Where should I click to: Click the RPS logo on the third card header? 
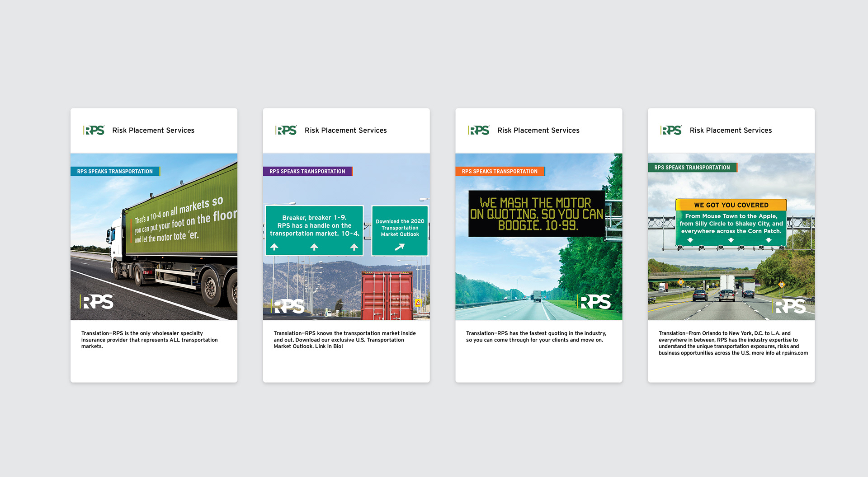coord(479,130)
